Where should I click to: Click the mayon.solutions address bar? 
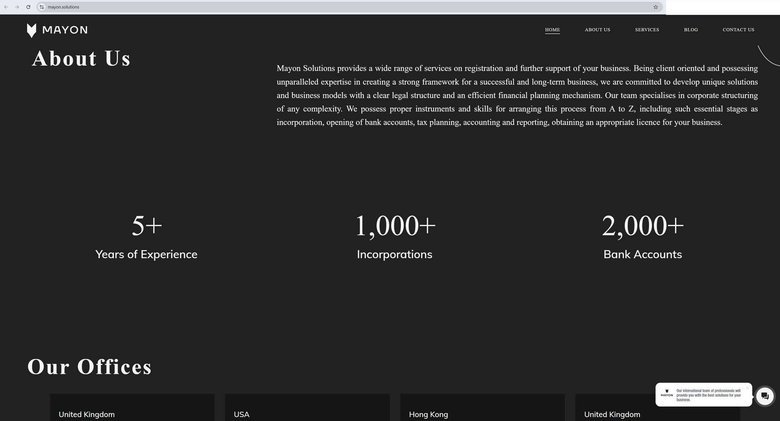[348, 7]
